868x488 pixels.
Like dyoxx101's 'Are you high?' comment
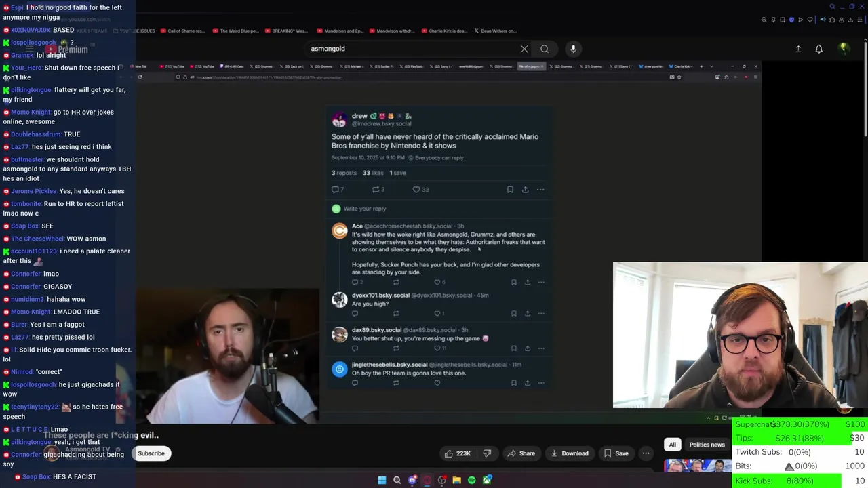[439, 313]
